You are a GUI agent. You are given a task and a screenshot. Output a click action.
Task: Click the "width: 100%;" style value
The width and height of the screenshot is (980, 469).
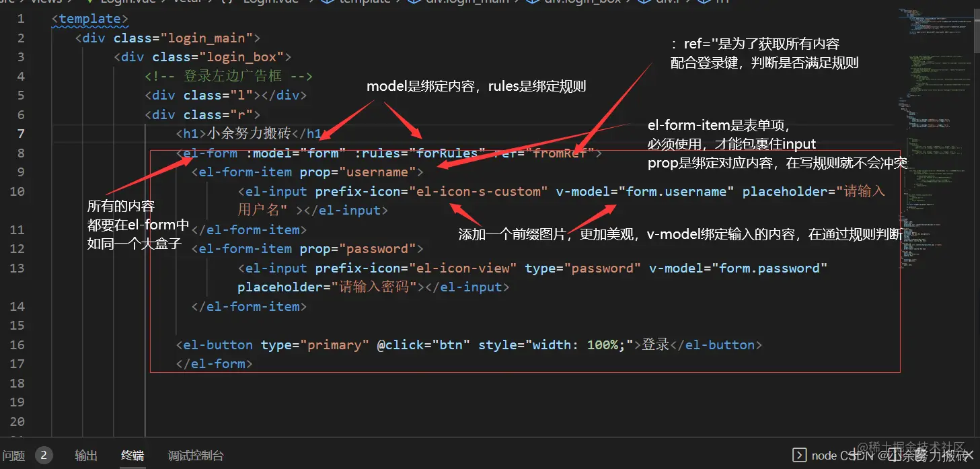click(580, 345)
